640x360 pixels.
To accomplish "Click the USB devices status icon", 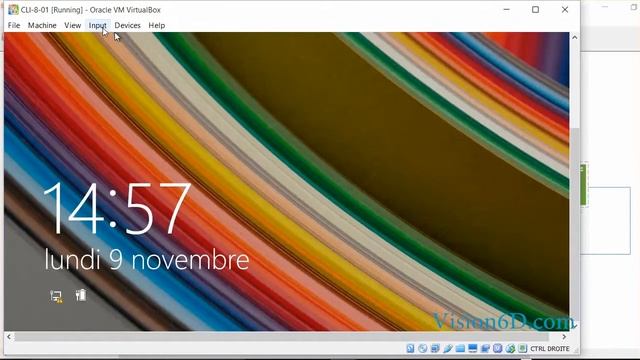I will [448, 349].
